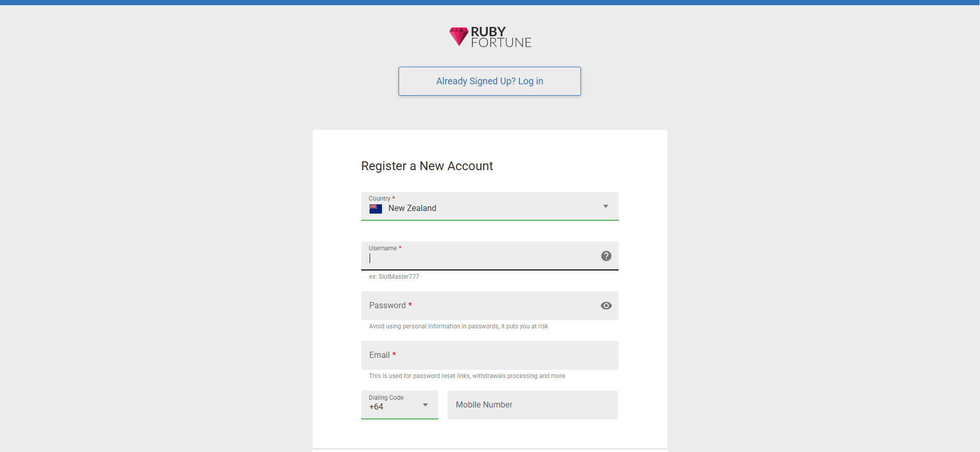Focus the Username input field
The width and height of the screenshot is (980, 452).
pos(481,259)
